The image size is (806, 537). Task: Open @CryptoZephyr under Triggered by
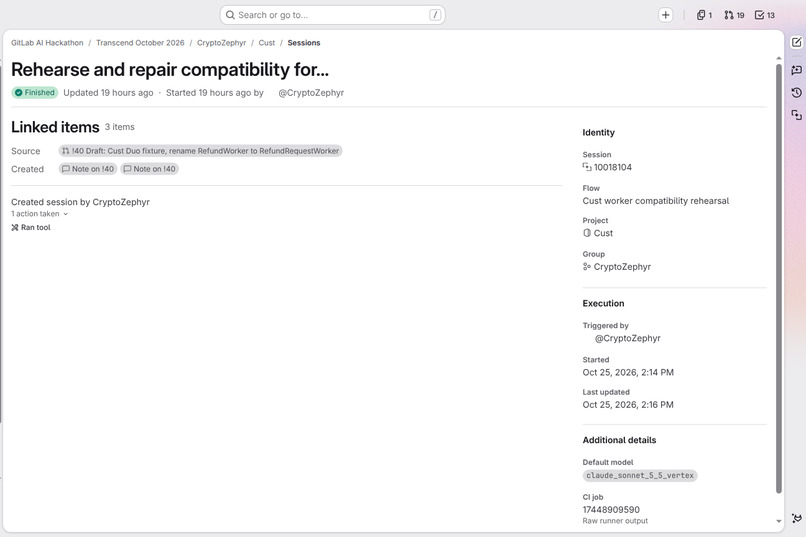tap(628, 338)
